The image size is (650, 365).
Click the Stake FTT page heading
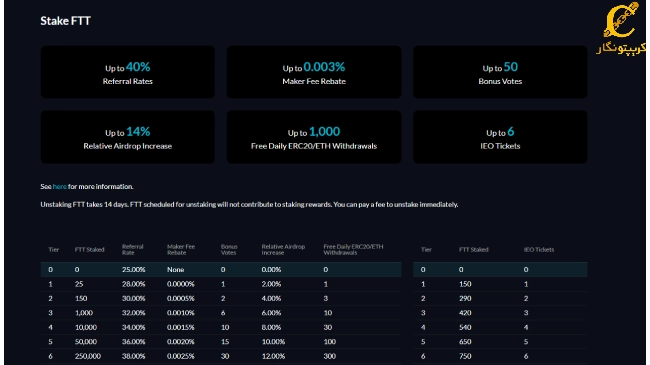point(65,21)
